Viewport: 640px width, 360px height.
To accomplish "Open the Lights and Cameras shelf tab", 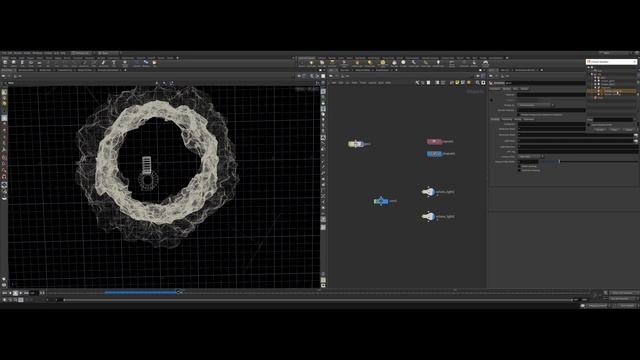I will (x=307, y=58).
